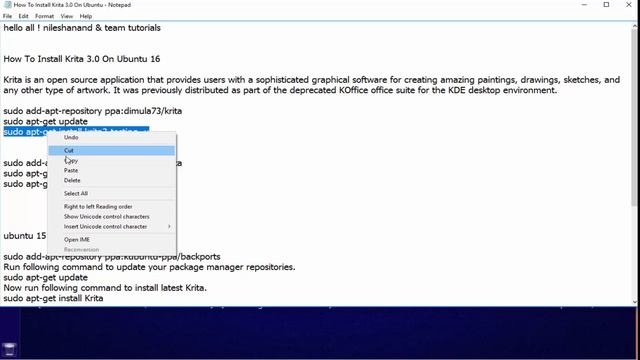
Task: Click the Recycle Bin icon on the desktop
Action: (9, 349)
